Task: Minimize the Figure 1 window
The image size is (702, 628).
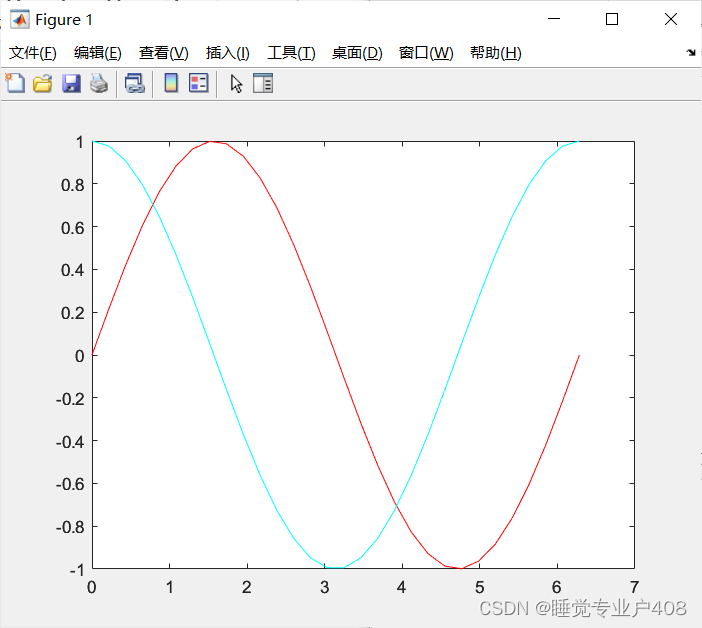Action: click(x=554, y=19)
